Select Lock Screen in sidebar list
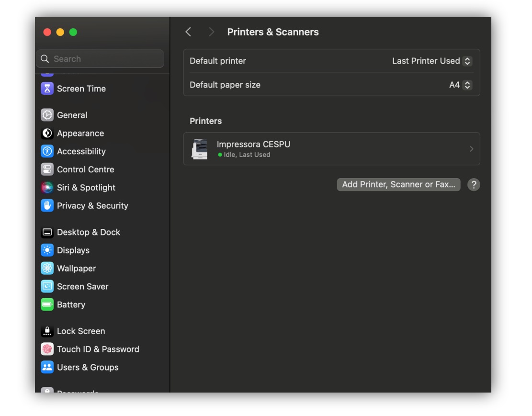 point(81,331)
